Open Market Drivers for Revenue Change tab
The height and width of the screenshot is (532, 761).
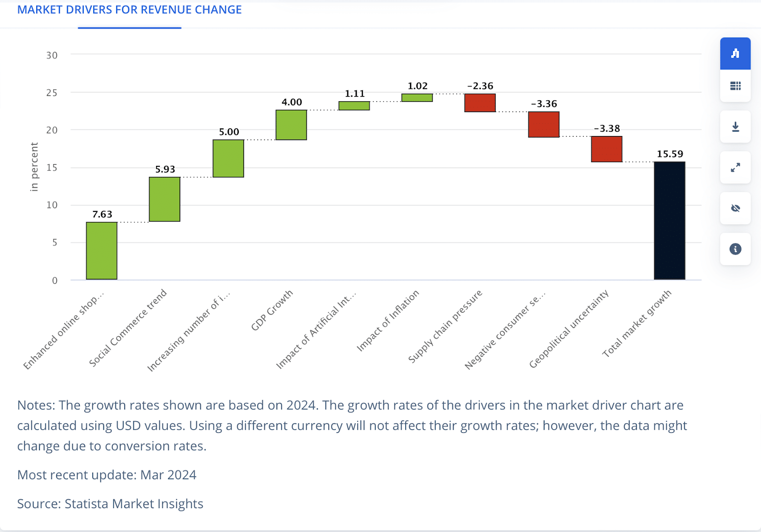129,10
